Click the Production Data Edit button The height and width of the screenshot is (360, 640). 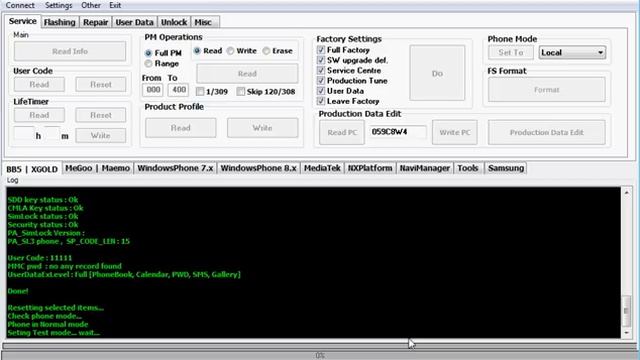[547, 132]
